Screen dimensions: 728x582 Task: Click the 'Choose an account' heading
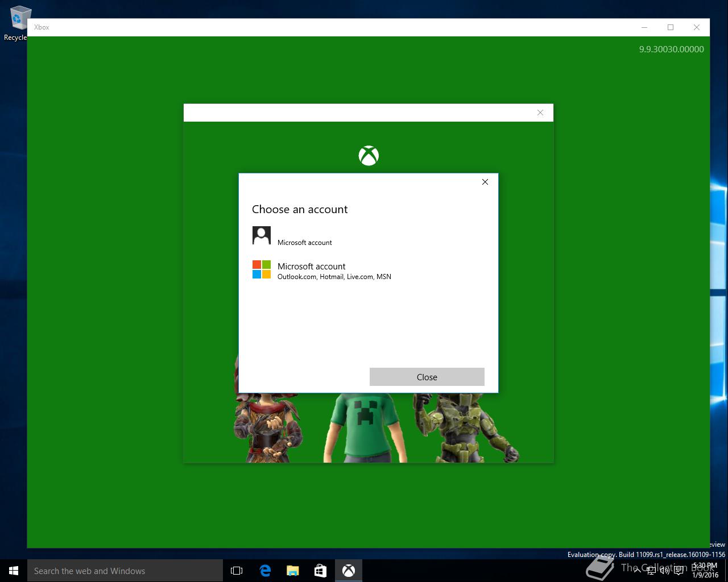point(300,209)
